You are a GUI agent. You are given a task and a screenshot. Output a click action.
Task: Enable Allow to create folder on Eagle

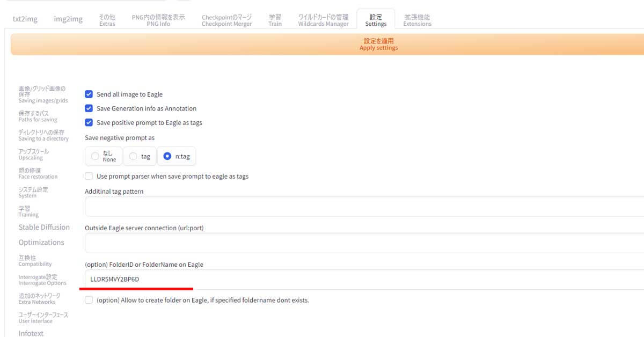point(89,300)
